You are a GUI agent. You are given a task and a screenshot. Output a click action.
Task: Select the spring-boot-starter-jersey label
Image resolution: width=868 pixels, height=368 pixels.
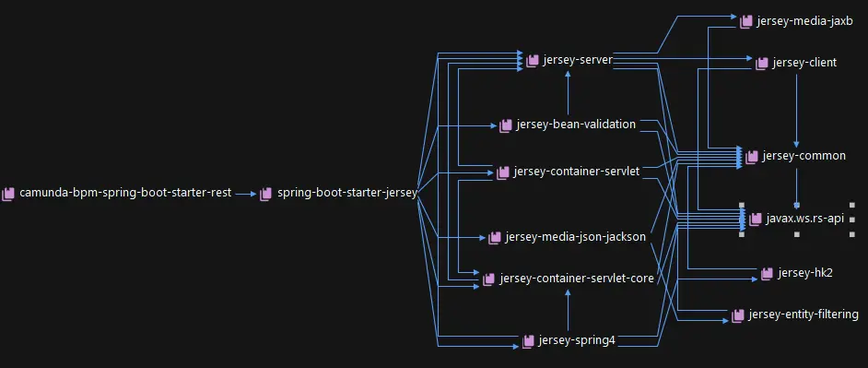[347, 194]
